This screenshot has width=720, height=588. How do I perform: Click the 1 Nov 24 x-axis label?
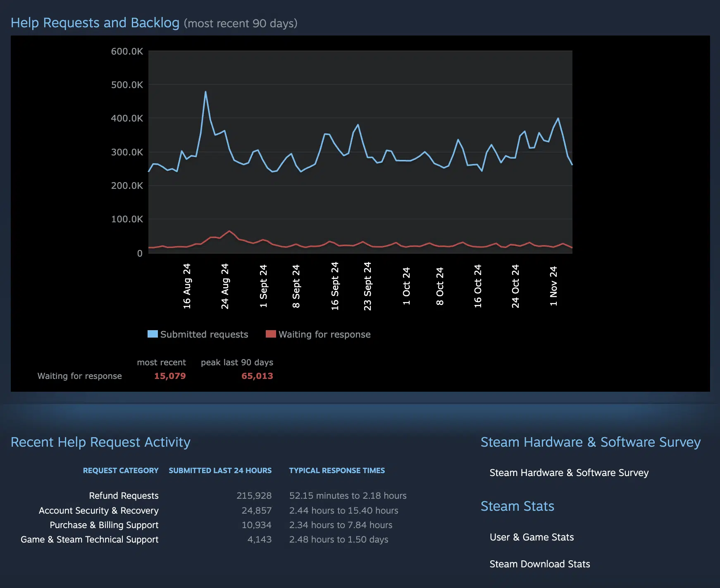point(553,286)
